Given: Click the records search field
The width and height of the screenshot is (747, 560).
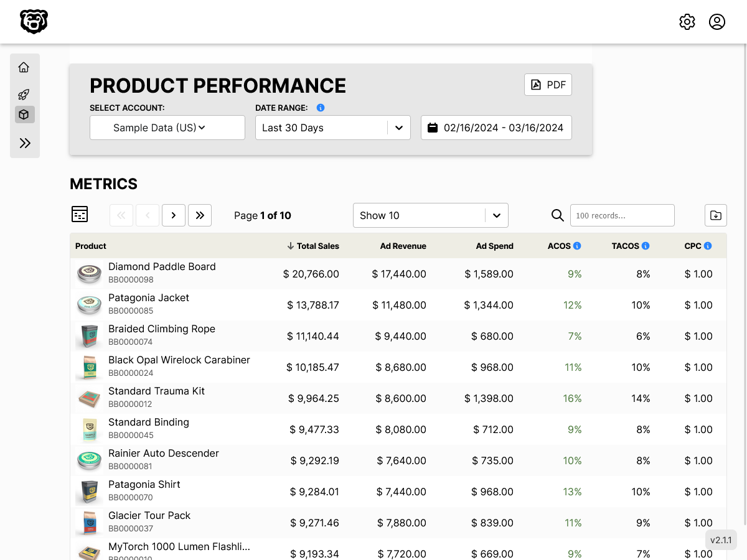Looking at the screenshot, I should click(622, 215).
